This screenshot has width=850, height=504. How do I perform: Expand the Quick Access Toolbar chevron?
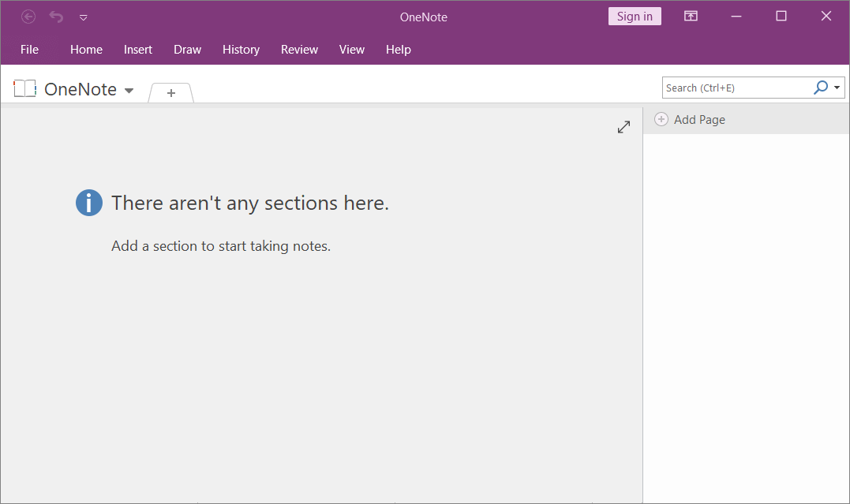coord(83,17)
